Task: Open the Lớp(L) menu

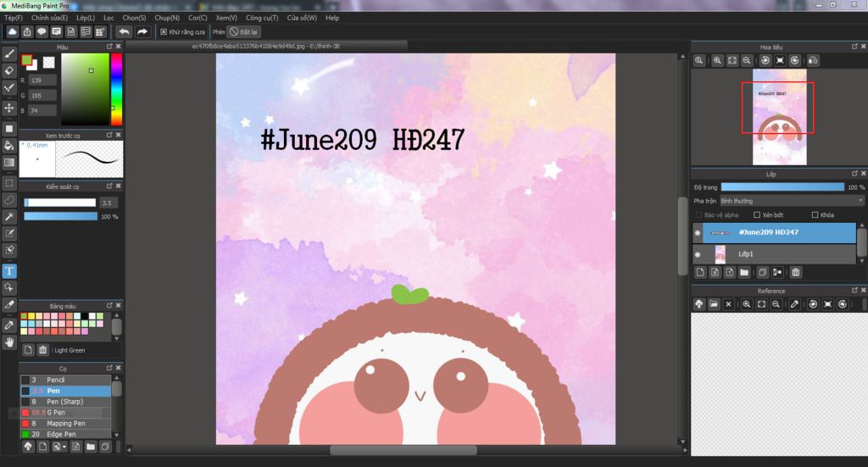Action: tap(86, 18)
